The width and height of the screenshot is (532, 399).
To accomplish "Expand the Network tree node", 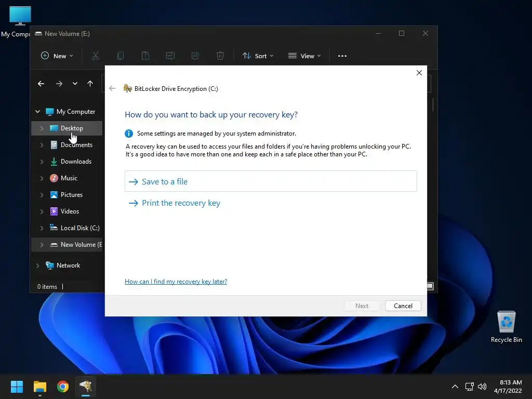I will (37, 265).
